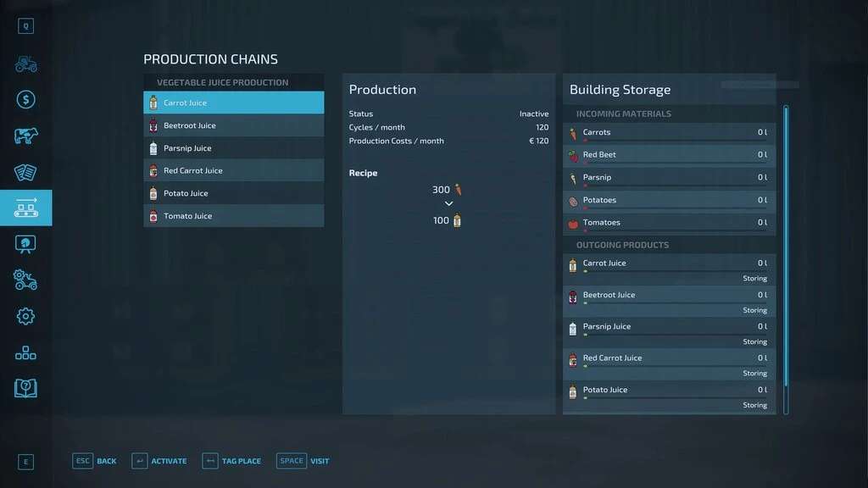Select Beetroot Juice production chain

pos(233,125)
